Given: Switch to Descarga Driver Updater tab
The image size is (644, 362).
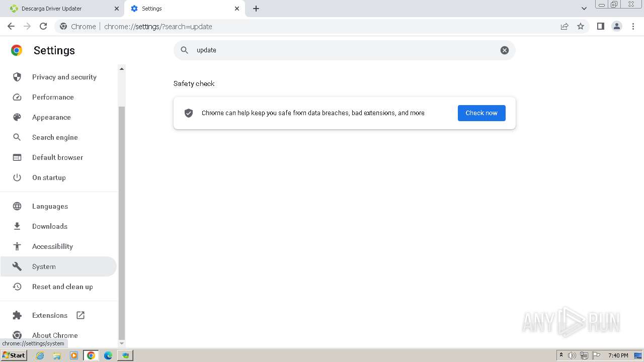Looking at the screenshot, I should (x=63, y=9).
